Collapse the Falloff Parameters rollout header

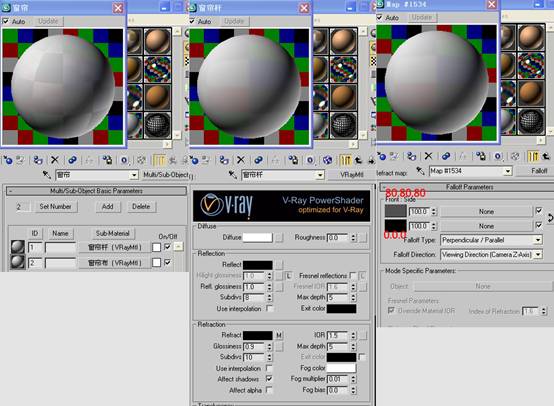tap(467, 187)
